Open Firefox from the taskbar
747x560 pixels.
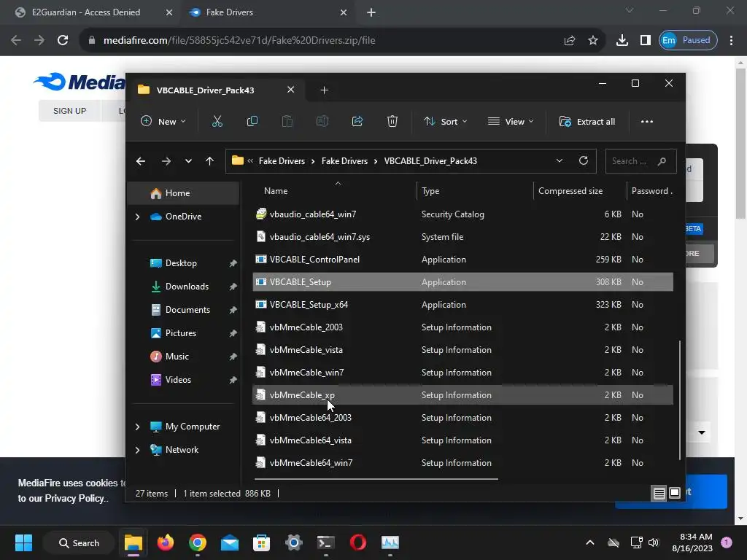[x=166, y=542]
